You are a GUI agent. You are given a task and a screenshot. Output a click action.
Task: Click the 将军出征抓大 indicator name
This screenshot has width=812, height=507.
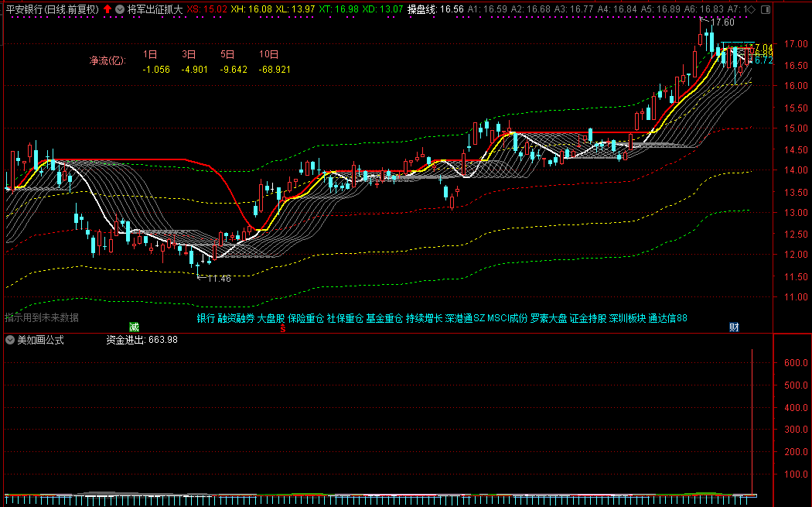[x=155, y=9]
